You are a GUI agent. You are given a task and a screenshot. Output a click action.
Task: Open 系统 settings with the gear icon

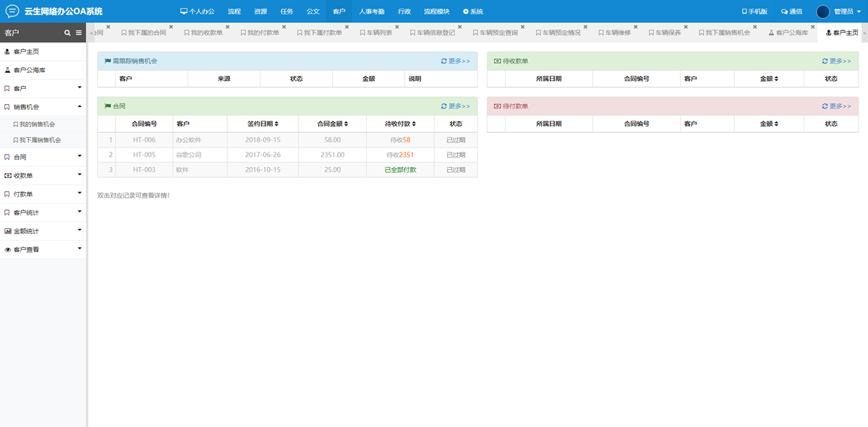[x=472, y=12]
